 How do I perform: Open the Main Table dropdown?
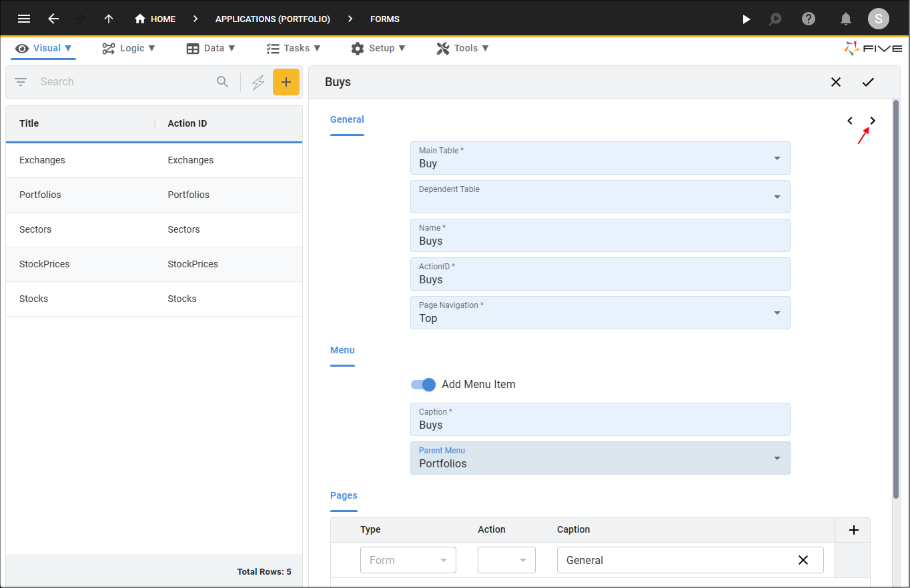pyautogui.click(x=600, y=158)
